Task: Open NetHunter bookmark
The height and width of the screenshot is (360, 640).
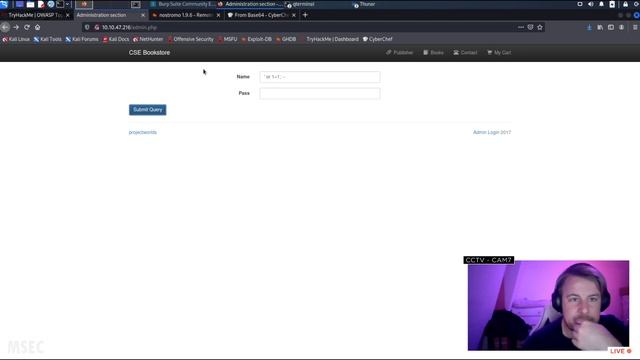Action: (x=148, y=39)
